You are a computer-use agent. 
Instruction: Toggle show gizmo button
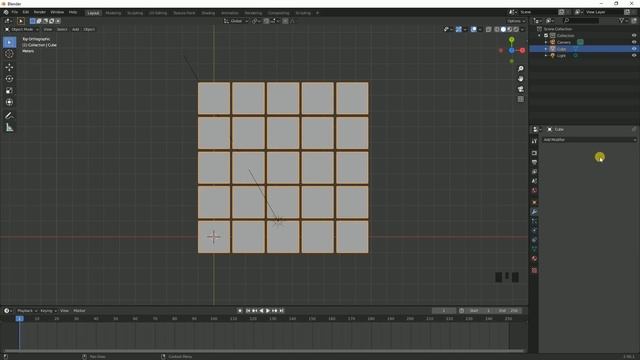459,29
